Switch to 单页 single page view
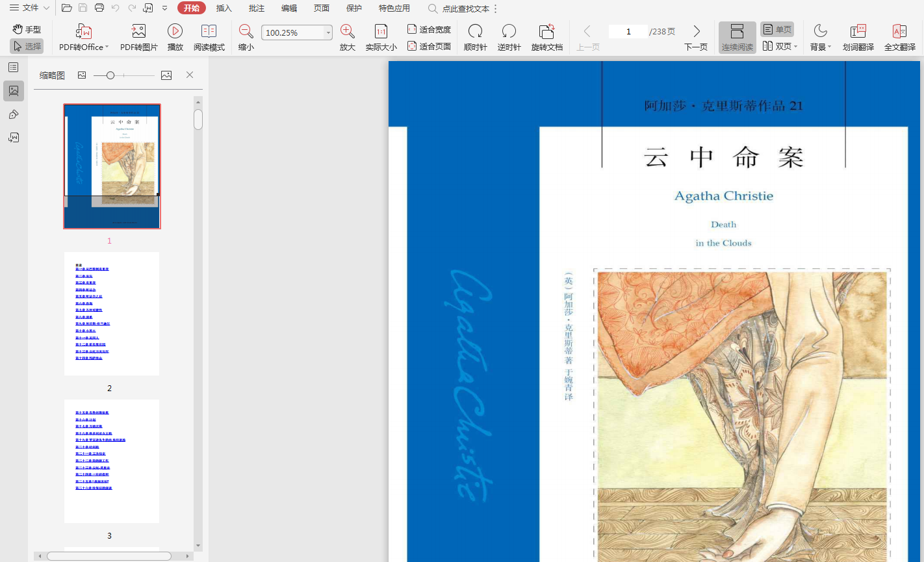924x562 pixels. 777,29
